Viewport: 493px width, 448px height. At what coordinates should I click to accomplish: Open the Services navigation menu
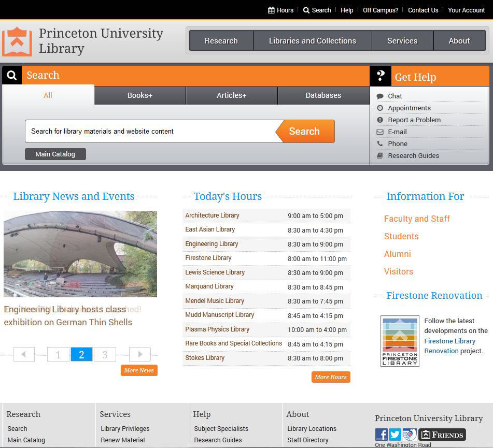click(402, 41)
